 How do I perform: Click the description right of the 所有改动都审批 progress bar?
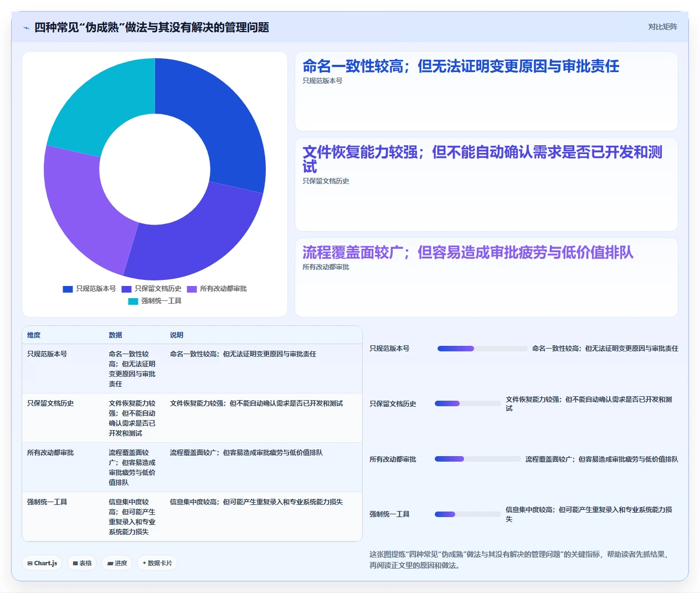pyautogui.click(x=602, y=459)
